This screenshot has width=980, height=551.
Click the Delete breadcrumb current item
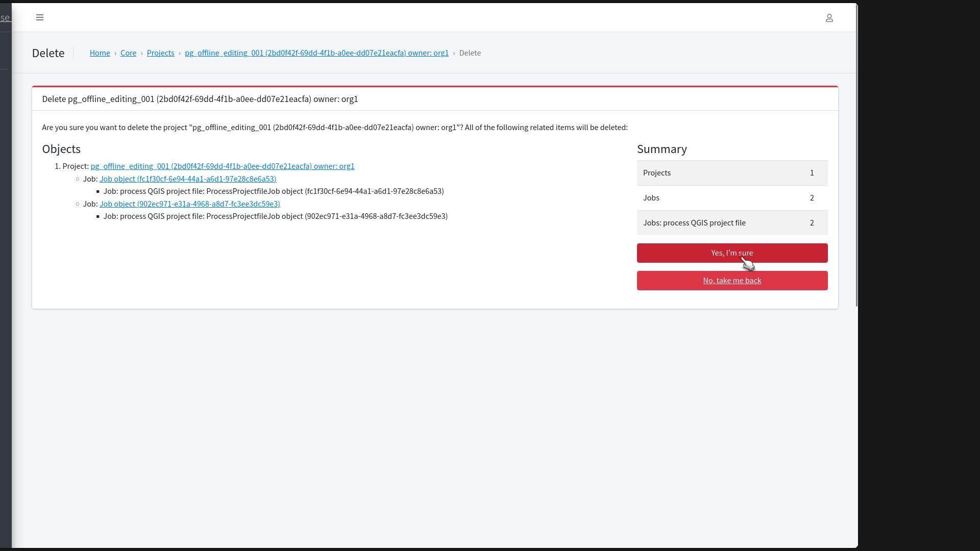point(470,53)
